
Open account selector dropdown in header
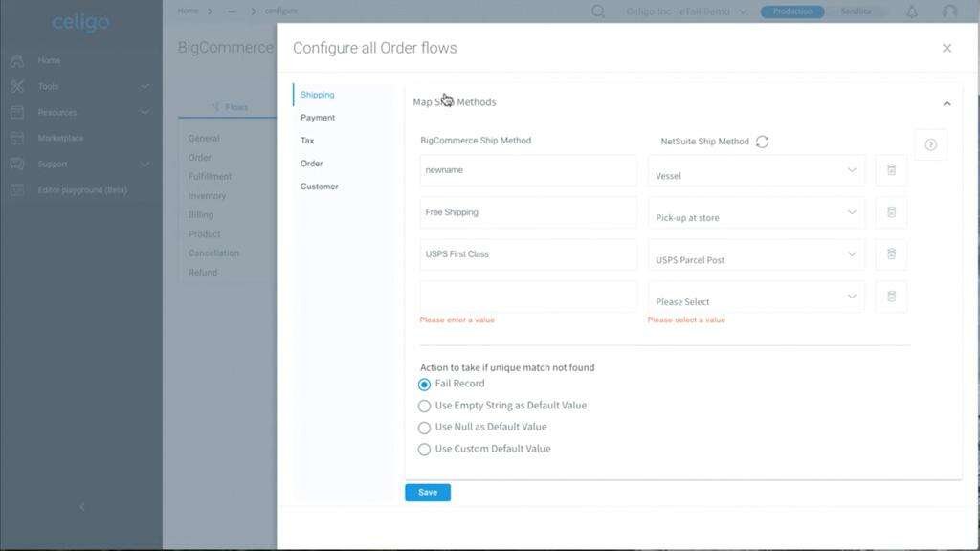(686, 11)
